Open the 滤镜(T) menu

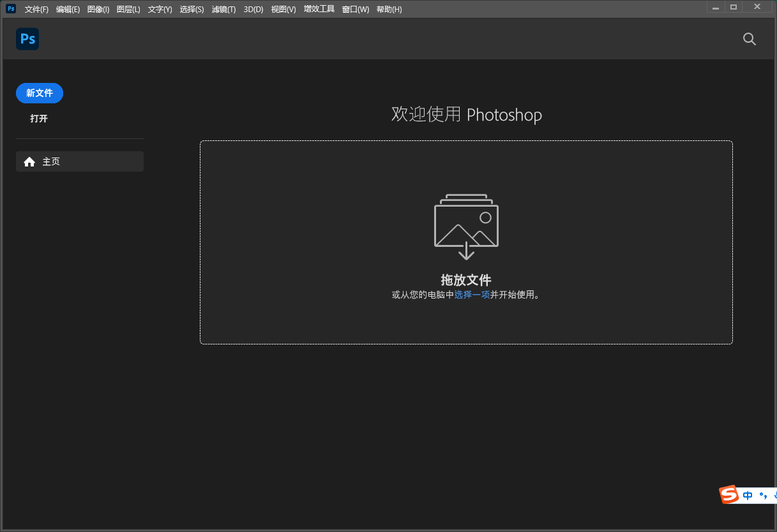(223, 9)
